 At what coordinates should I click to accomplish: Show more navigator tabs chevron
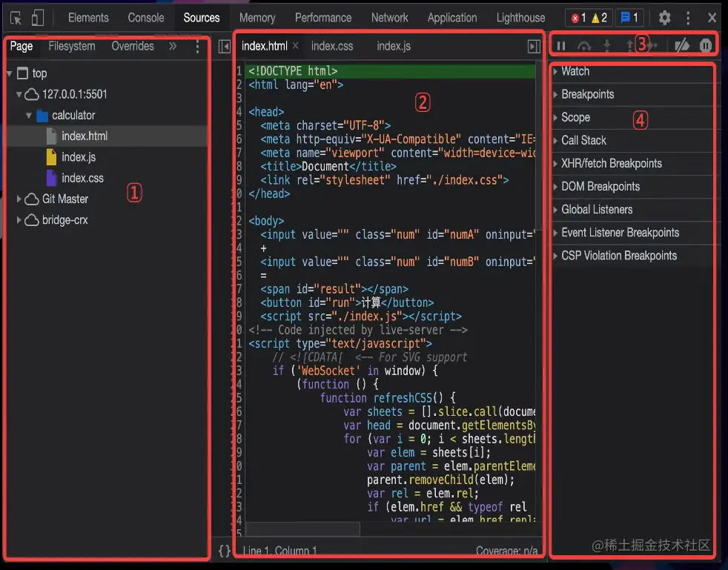pyautogui.click(x=173, y=46)
